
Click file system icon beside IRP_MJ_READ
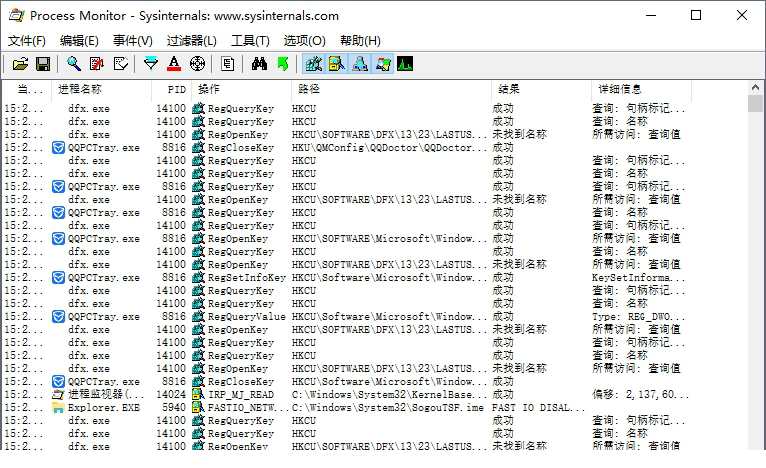(198, 394)
